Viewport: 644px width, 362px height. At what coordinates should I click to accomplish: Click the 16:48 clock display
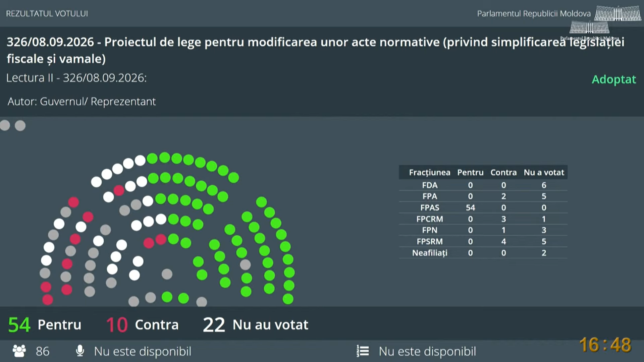click(x=605, y=345)
